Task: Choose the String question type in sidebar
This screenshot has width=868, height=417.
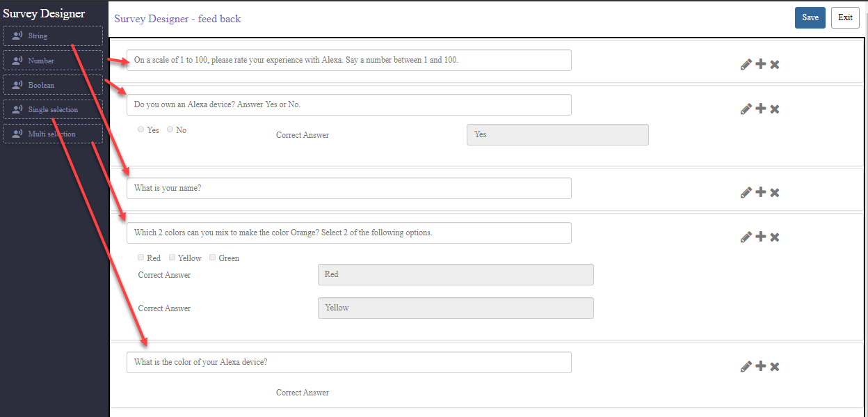Action: click(53, 36)
